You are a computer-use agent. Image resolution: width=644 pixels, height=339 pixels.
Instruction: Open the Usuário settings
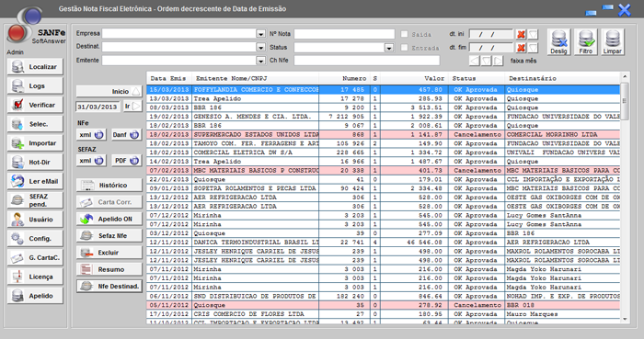pyautogui.click(x=35, y=220)
